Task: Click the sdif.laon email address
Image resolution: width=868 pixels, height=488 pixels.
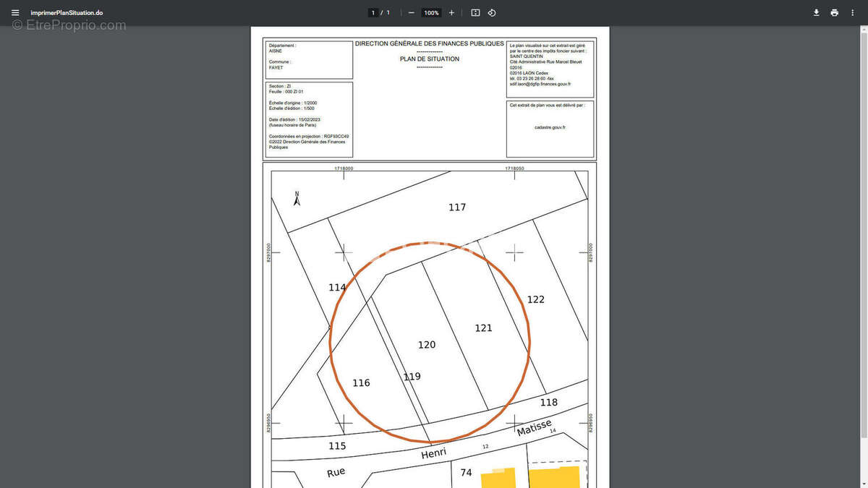Action: tap(540, 84)
